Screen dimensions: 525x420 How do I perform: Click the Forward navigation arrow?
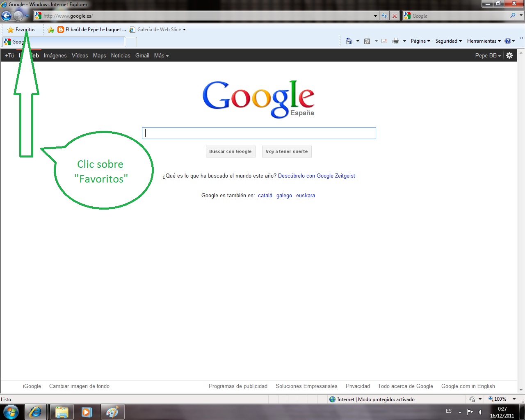pos(18,16)
